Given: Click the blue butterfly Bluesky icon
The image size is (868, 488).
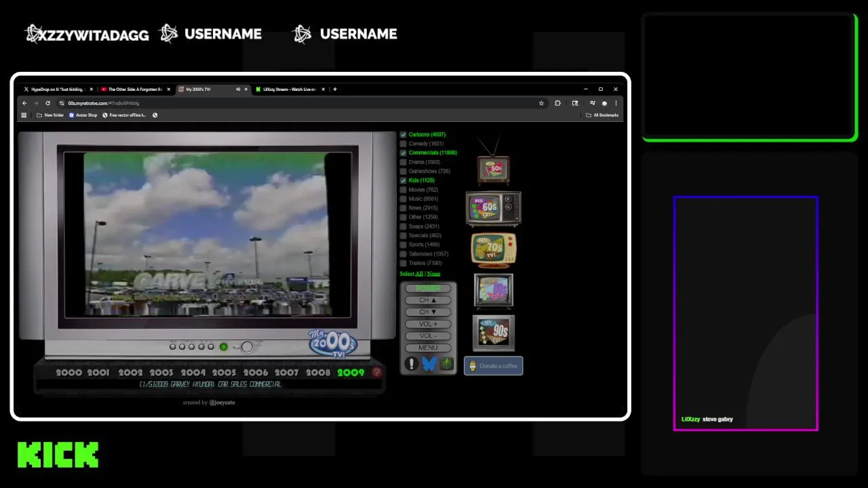Looking at the screenshot, I should (x=429, y=364).
